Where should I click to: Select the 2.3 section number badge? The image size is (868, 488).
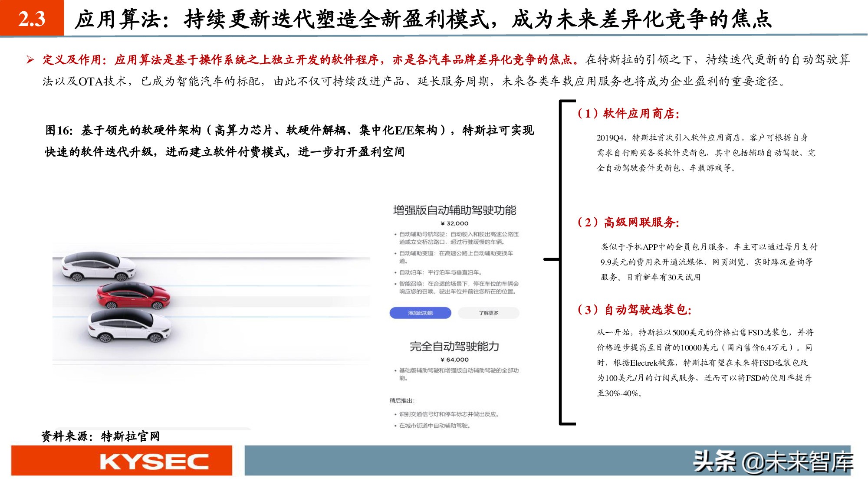(x=32, y=18)
